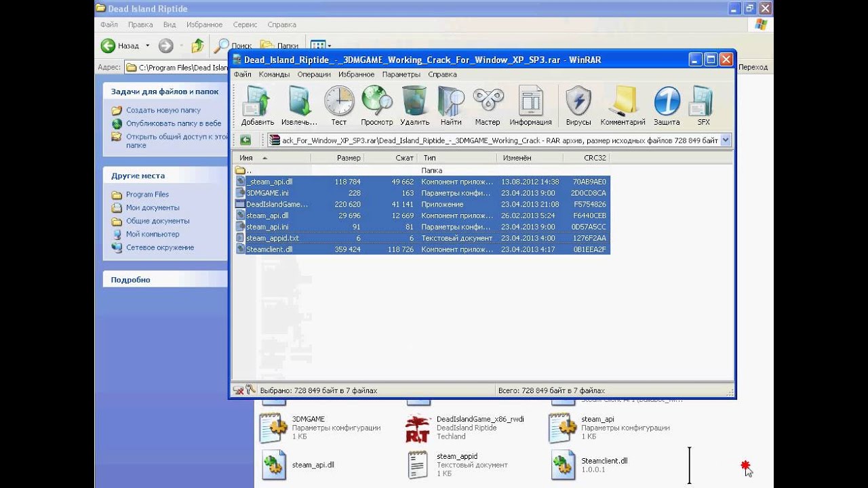Open the Назад history dropdown arrow

[147, 45]
